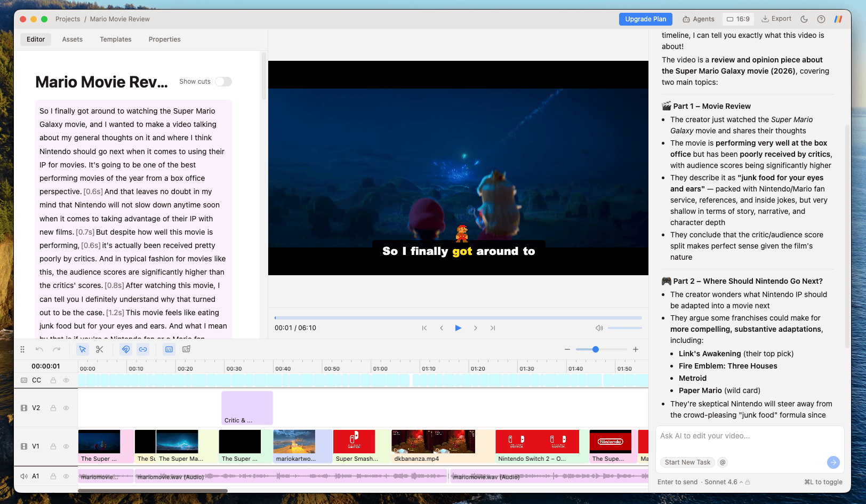The height and width of the screenshot is (504, 866).
Task: Lock the A1 audio track
Action: click(x=53, y=476)
